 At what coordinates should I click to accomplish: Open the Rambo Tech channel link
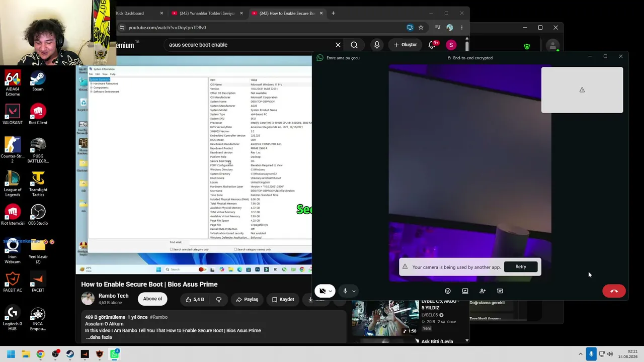click(113, 296)
